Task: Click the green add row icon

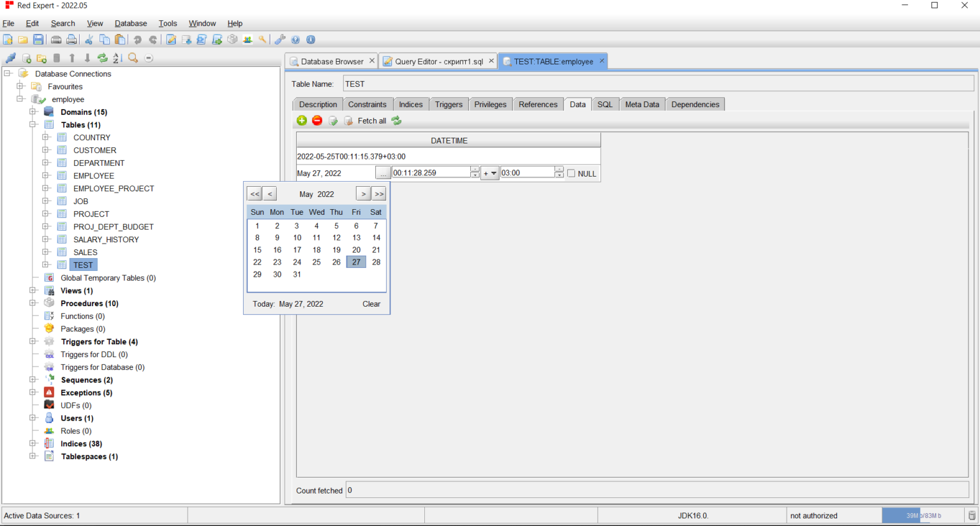Action: point(302,121)
